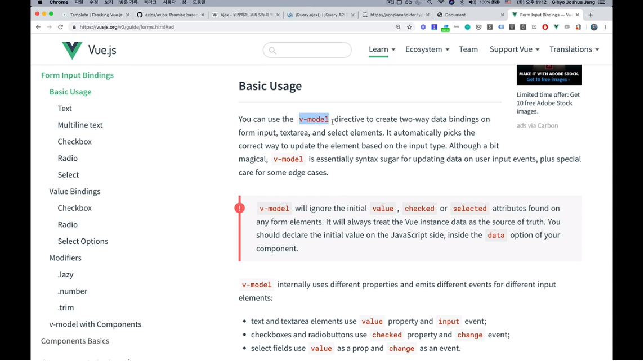Open the Chrome three-dot menu
This screenshot has width=644, height=361.
tap(605, 27)
